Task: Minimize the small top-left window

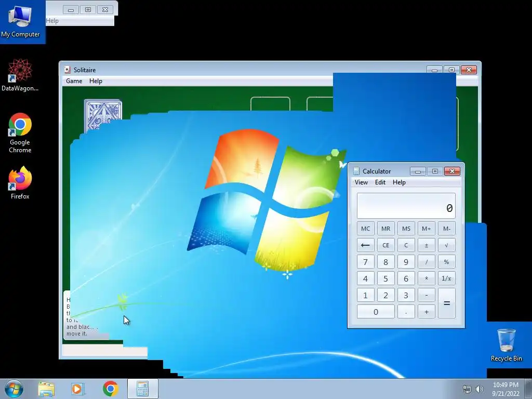Action: pyautogui.click(x=71, y=10)
